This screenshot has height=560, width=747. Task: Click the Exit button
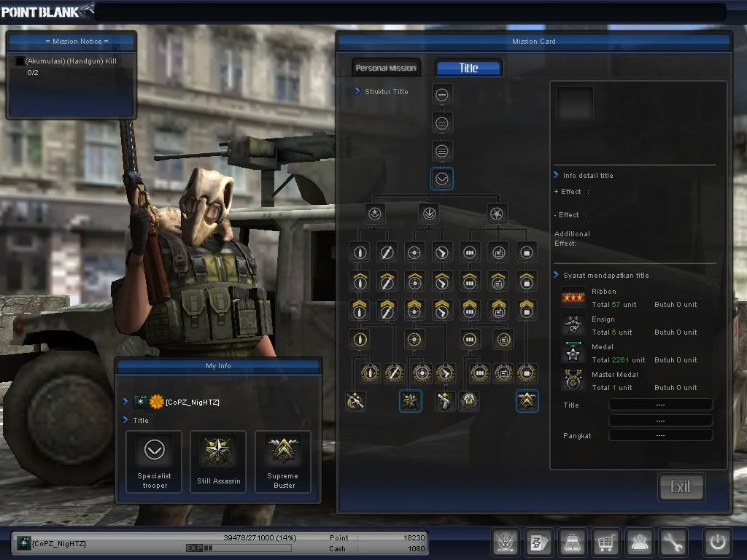click(681, 486)
